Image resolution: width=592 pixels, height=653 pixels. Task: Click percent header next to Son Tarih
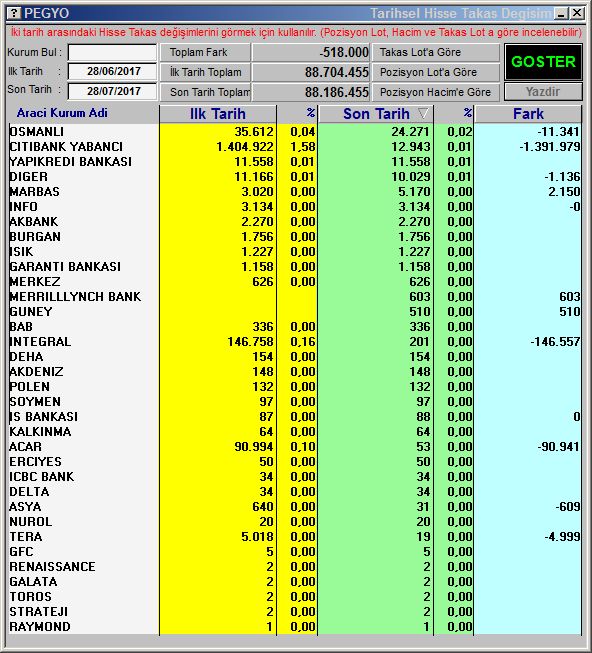(x=454, y=114)
